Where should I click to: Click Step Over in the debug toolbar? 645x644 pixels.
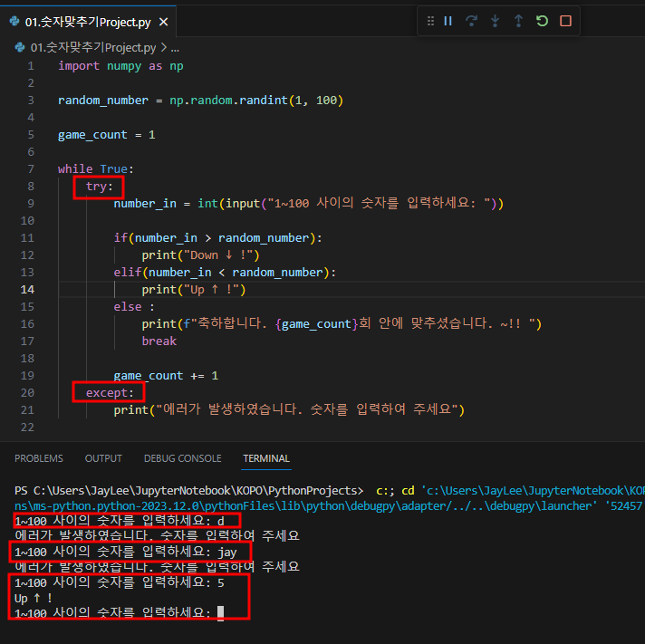(x=471, y=21)
